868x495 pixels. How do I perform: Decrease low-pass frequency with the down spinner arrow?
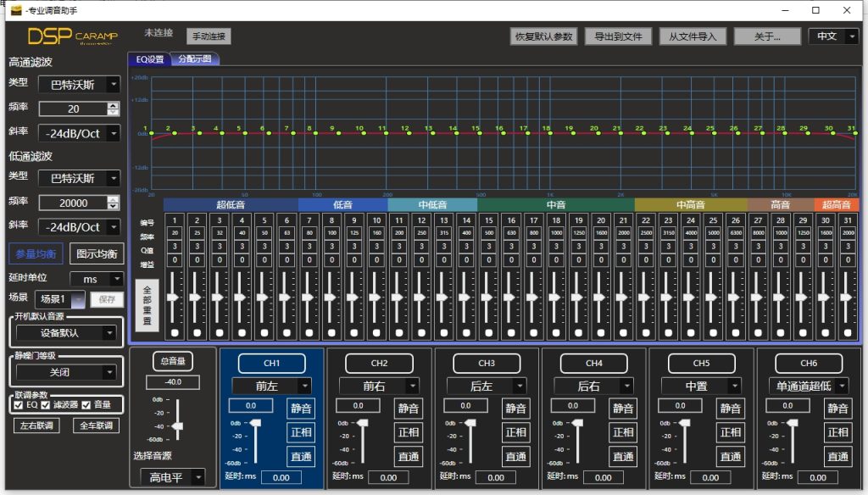[113, 206]
